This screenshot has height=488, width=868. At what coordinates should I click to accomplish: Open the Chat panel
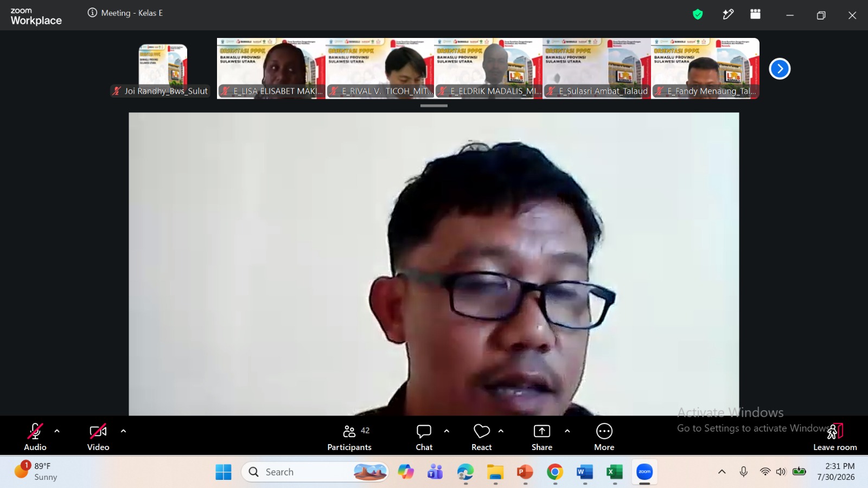[424, 437]
